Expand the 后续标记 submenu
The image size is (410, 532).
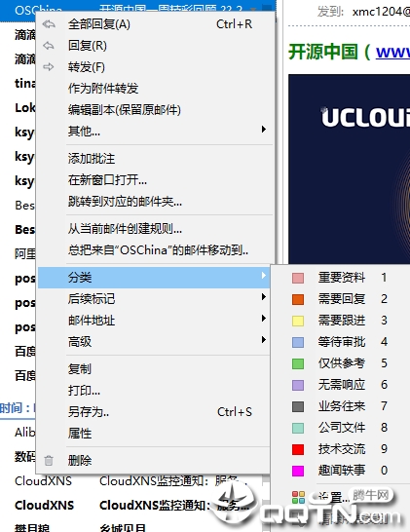[154, 298]
